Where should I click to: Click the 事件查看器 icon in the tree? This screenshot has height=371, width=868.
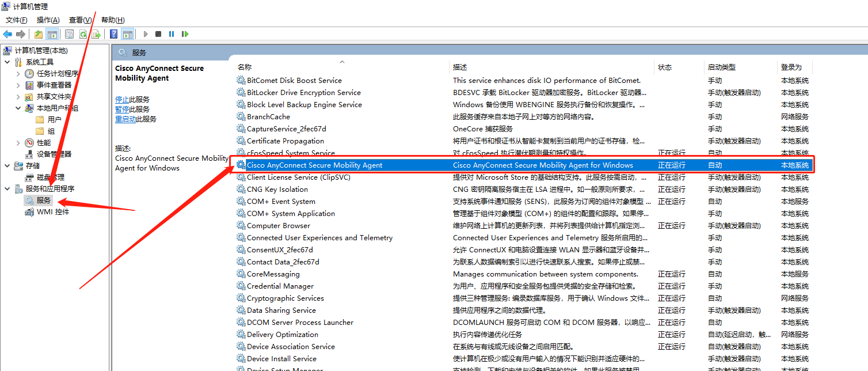[29, 85]
